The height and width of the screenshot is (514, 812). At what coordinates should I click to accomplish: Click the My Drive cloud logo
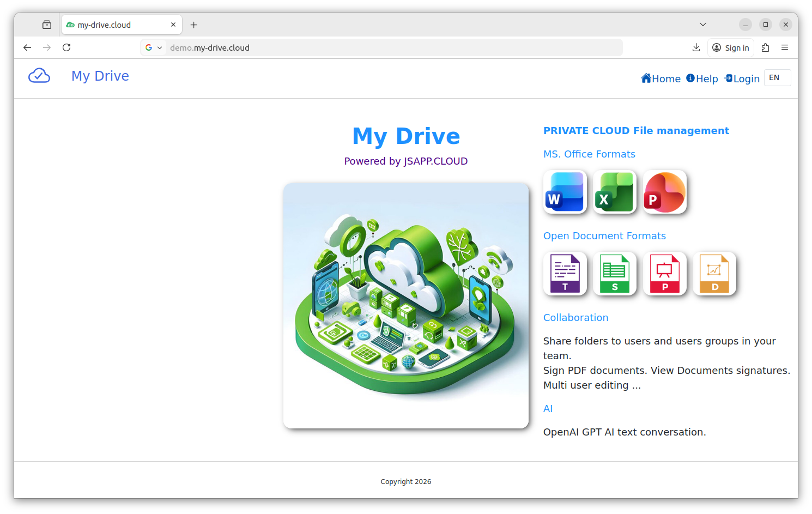[x=39, y=76]
